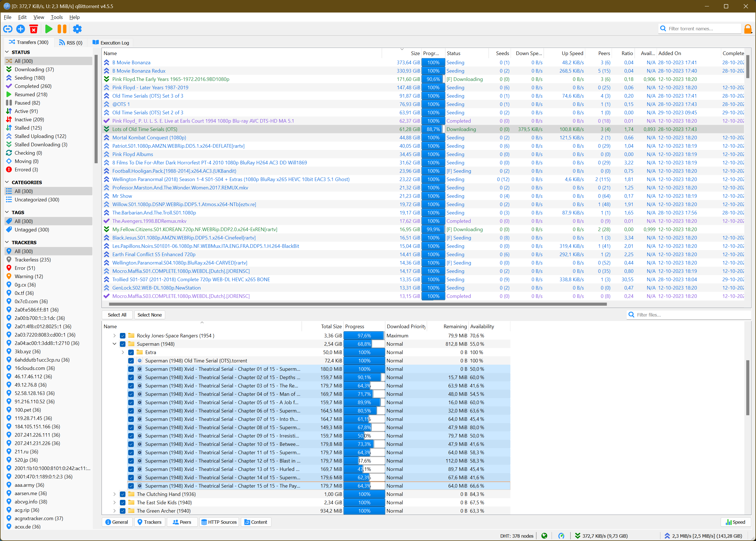The image size is (756, 541).
Task: Click the Inactive status filter icon
Action: [9, 120]
